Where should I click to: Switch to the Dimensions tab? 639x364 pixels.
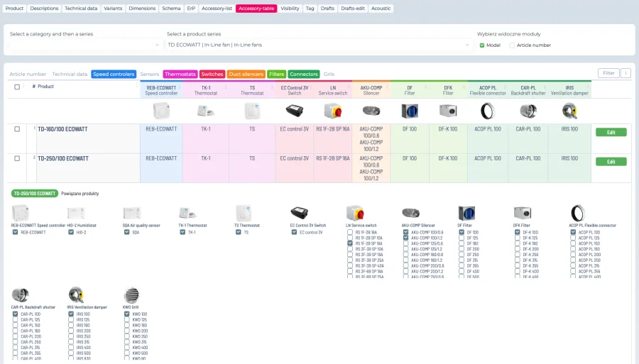[142, 8]
